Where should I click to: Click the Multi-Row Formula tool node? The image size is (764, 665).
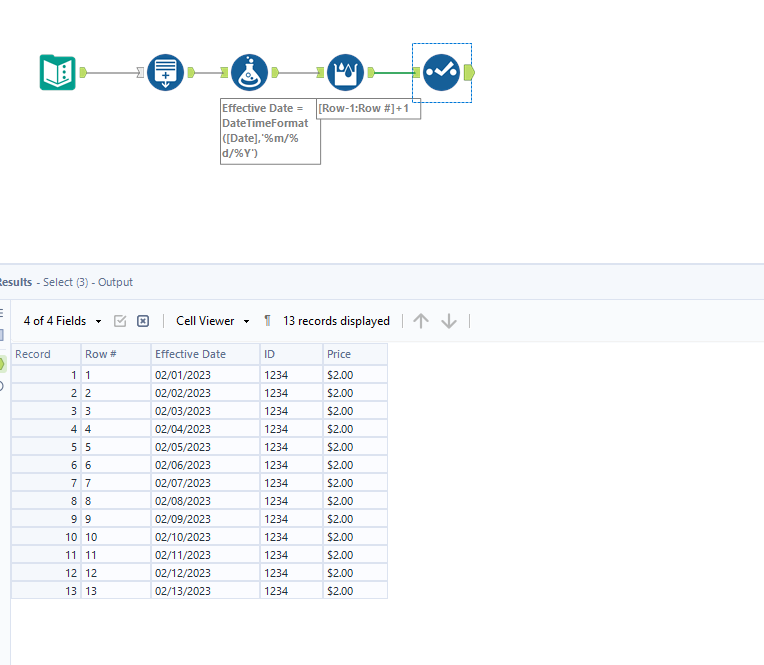(344, 73)
